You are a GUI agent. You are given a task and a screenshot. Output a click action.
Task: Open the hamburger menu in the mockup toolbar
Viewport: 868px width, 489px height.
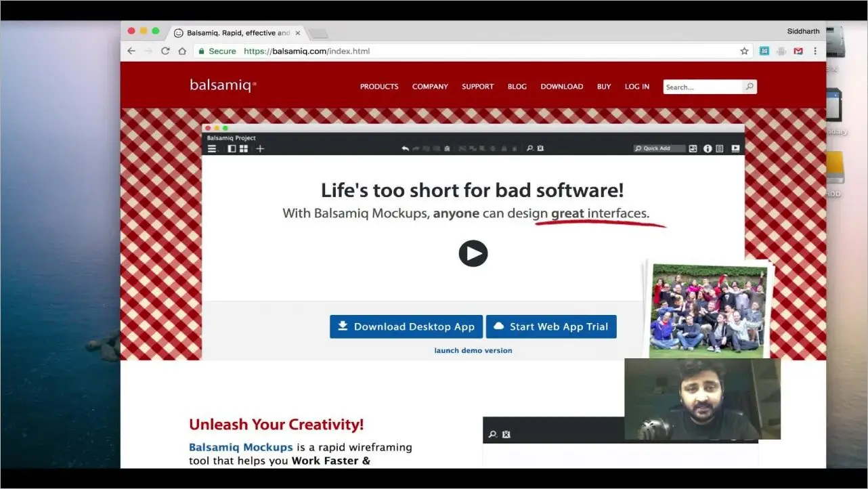(212, 148)
